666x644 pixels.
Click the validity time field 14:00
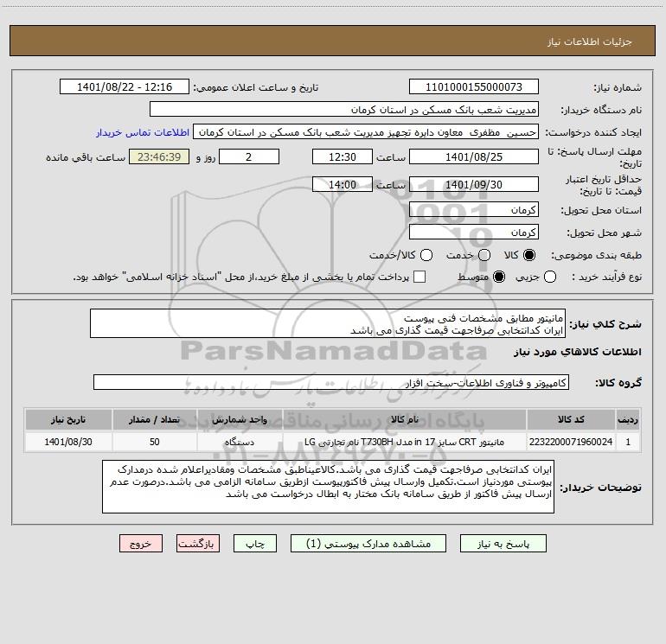pyautogui.click(x=343, y=184)
